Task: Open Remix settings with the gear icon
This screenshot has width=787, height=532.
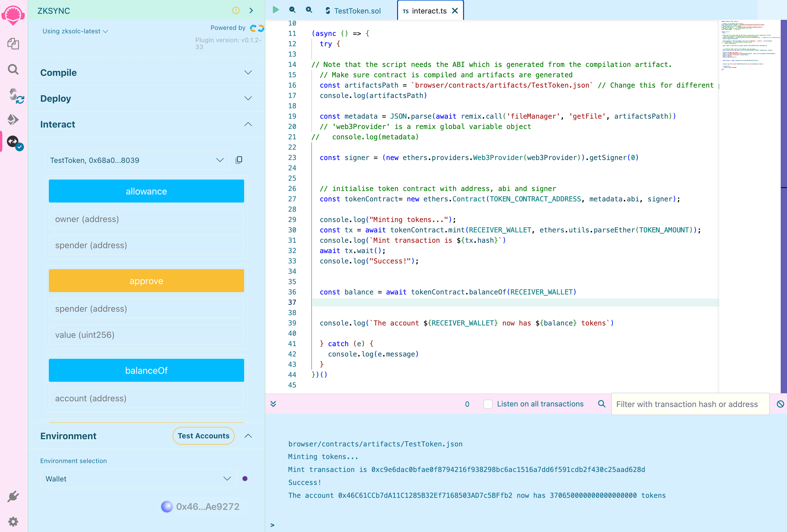Action: (13, 521)
